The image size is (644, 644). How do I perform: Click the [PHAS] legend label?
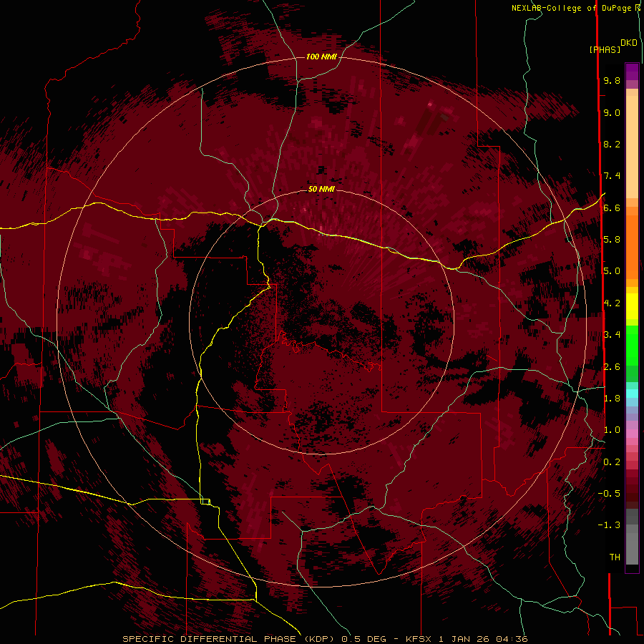605,49
